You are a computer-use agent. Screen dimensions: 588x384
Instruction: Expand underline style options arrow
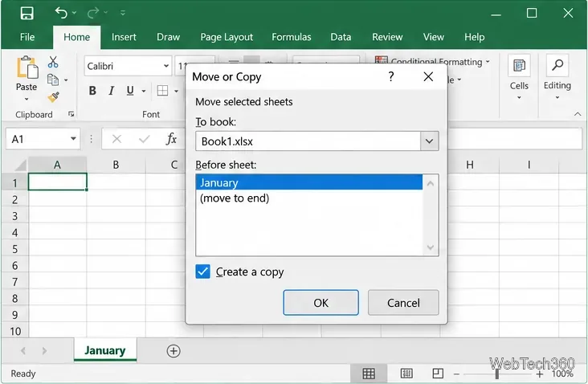144,91
